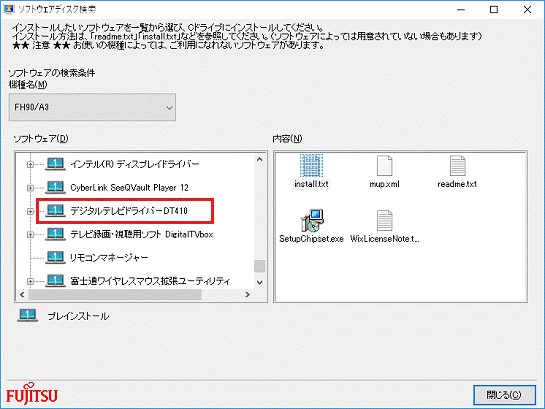The height and width of the screenshot is (409, 545).
Task: Click the software list scroll left arrow
Action: coord(22,295)
